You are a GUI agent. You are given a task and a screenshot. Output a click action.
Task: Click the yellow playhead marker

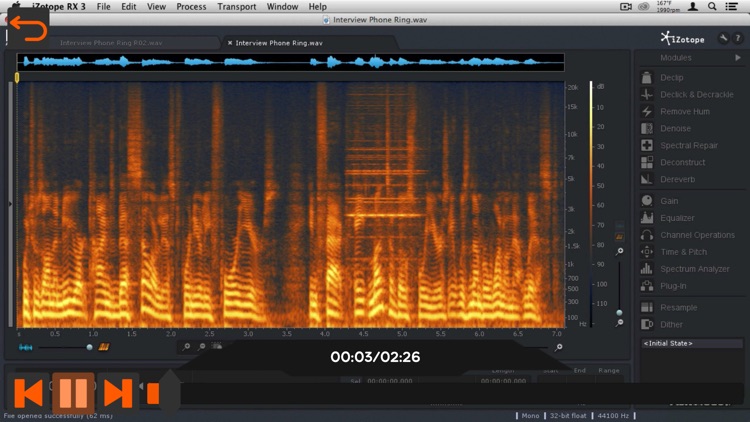(x=17, y=77)
